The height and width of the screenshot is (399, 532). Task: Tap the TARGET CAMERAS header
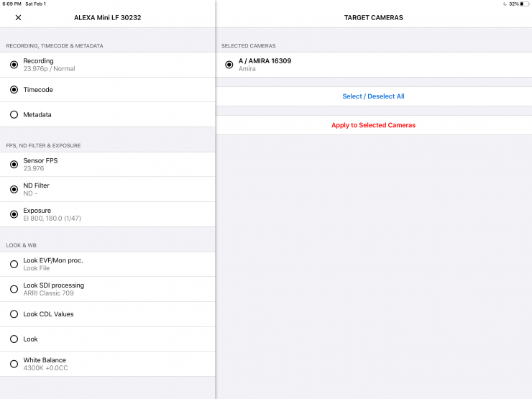point(373,17)
